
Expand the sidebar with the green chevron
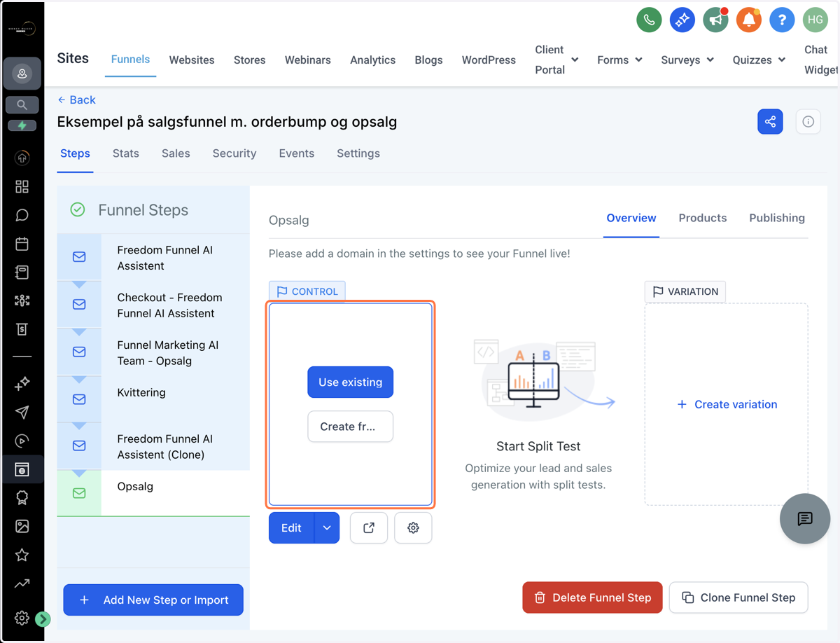(x=43, y=618)
